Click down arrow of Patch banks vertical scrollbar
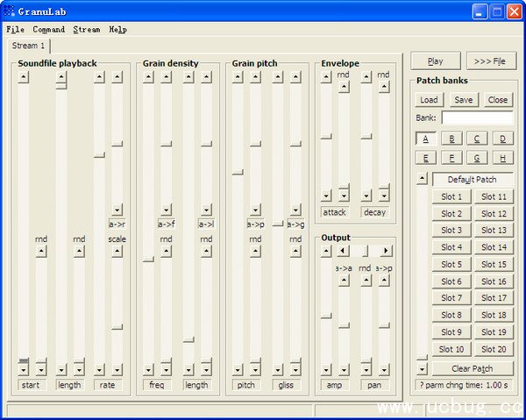This screenshot has width=526, height=420. pyautogui.click(x=422, y=369)
